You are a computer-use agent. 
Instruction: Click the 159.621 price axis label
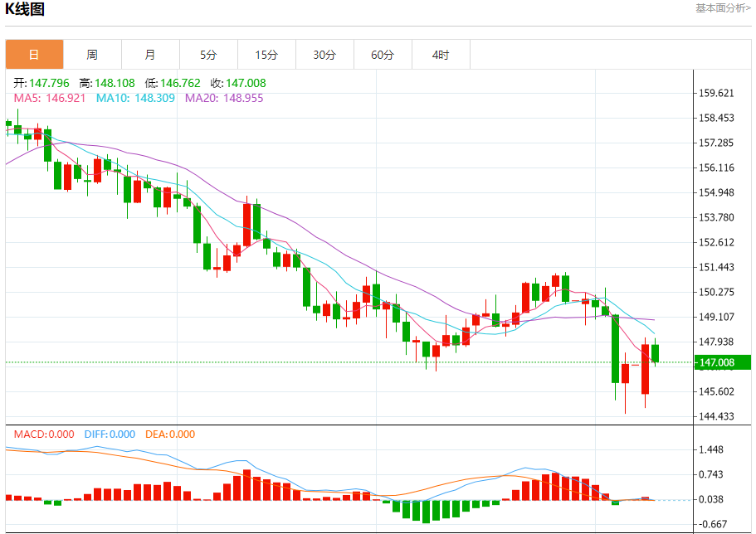point(716,93)
